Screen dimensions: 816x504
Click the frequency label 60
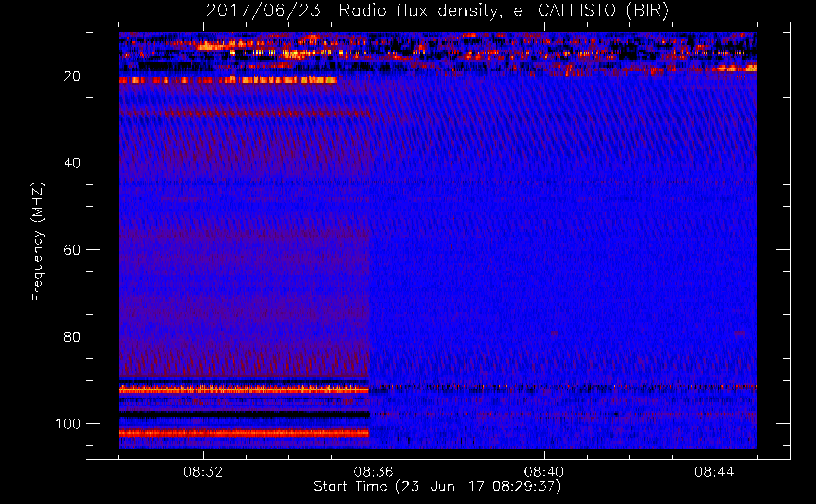72,250
